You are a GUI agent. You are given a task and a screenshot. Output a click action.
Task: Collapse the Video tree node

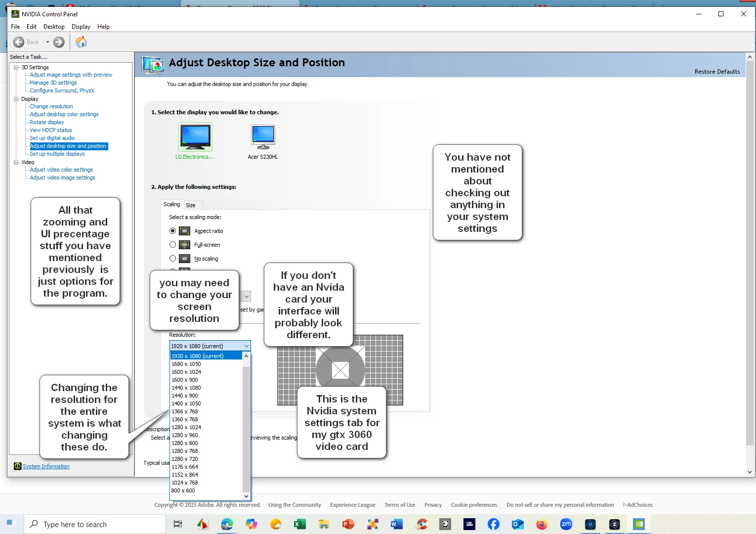click(x=16, y=162)
